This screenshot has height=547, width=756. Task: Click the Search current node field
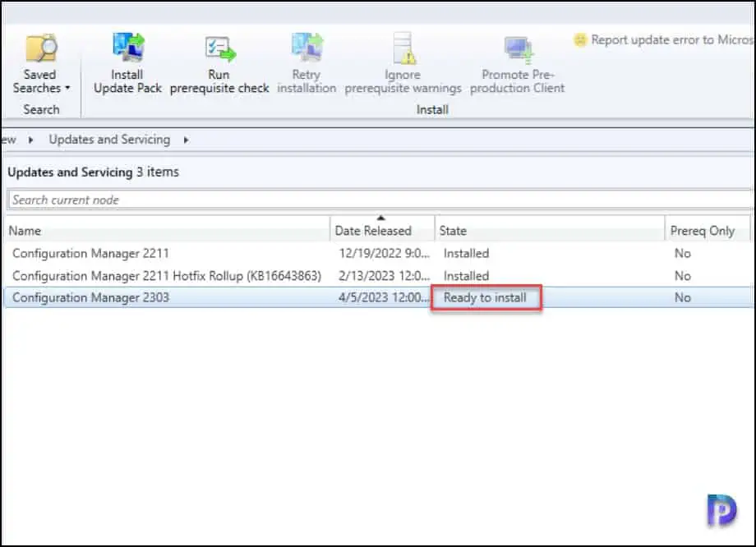point(379,200)
